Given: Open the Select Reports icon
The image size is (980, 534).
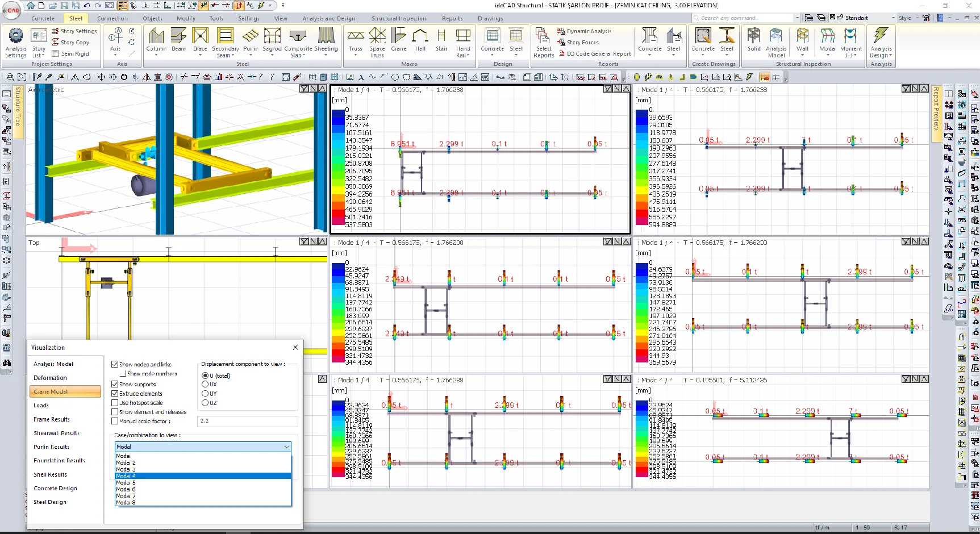Looking at the screenshot, I should [x=544, y=43].
